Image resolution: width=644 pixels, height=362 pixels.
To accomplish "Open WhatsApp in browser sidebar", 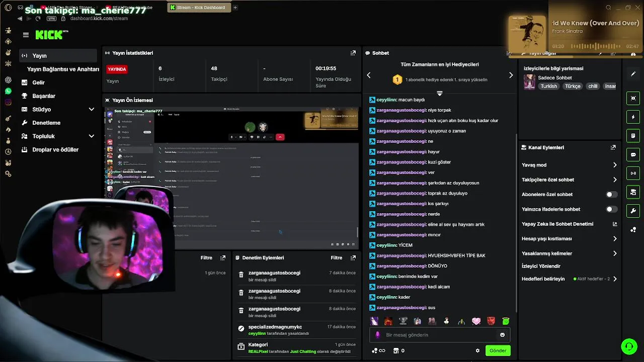I will pos(8,91).
